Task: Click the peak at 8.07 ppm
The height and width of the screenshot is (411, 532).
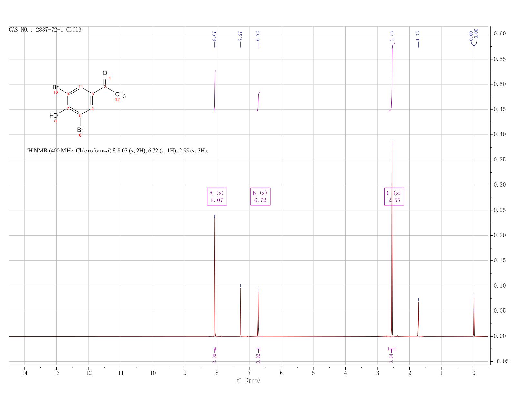Action: tap(215, 277)
